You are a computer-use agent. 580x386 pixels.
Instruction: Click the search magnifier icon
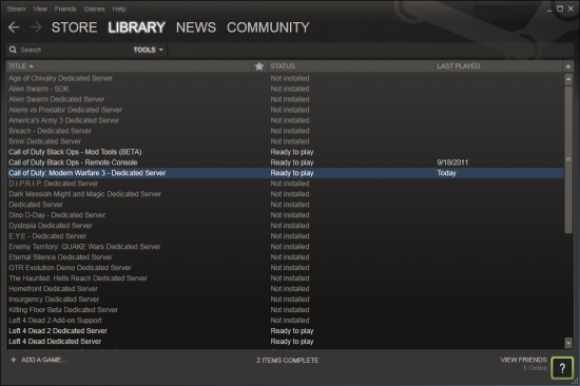13,50
